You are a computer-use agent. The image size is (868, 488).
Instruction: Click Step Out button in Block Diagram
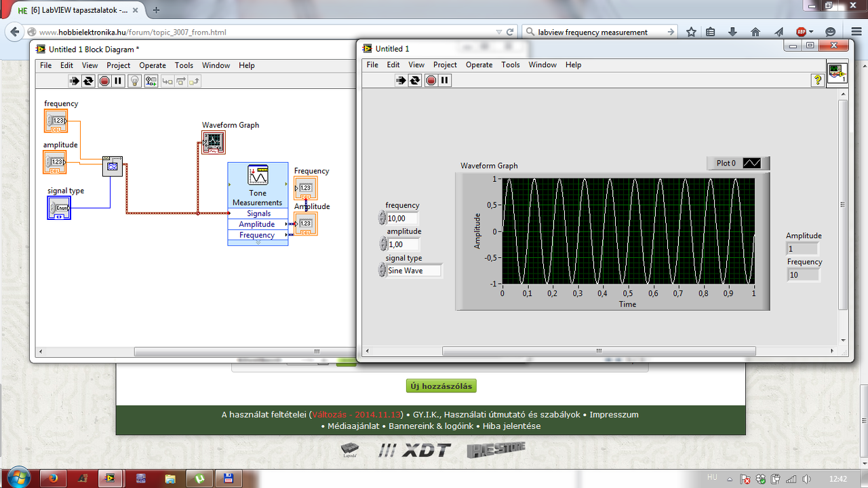(195, 81)
